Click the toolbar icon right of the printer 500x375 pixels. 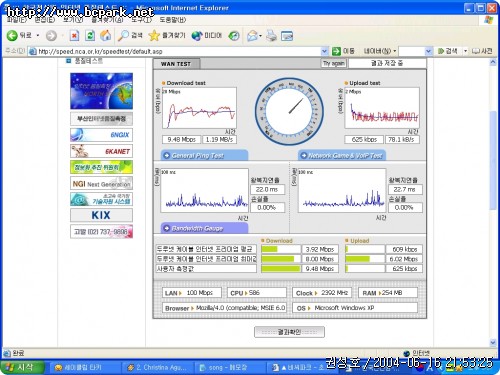point(287,36)
